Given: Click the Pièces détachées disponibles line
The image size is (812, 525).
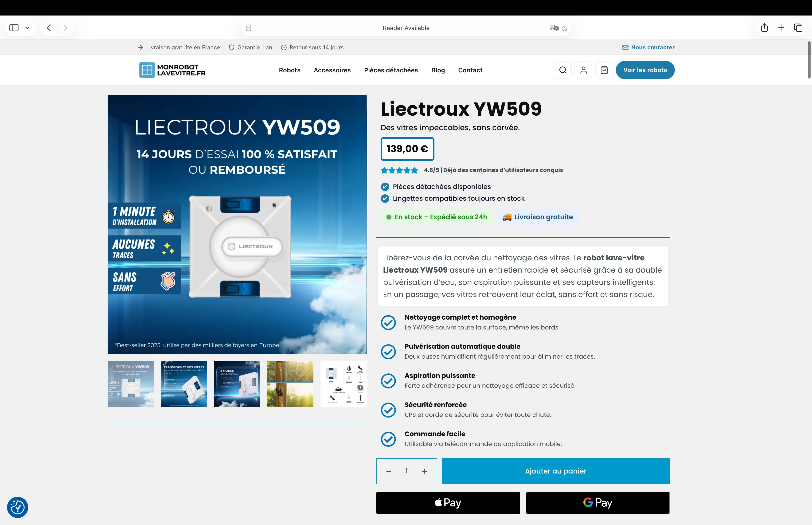Looking at the screenshot, I should click(436, 187).
